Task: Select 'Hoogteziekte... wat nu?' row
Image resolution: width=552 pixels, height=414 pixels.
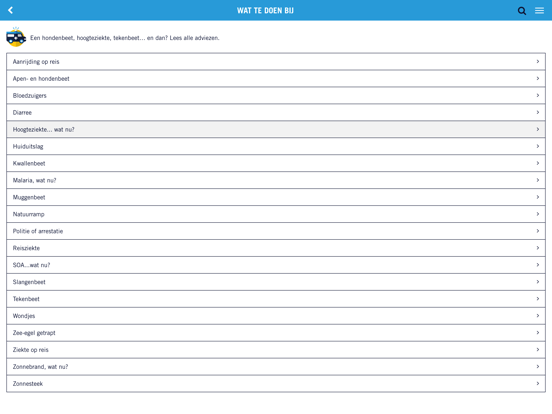Action: [276, 129]
